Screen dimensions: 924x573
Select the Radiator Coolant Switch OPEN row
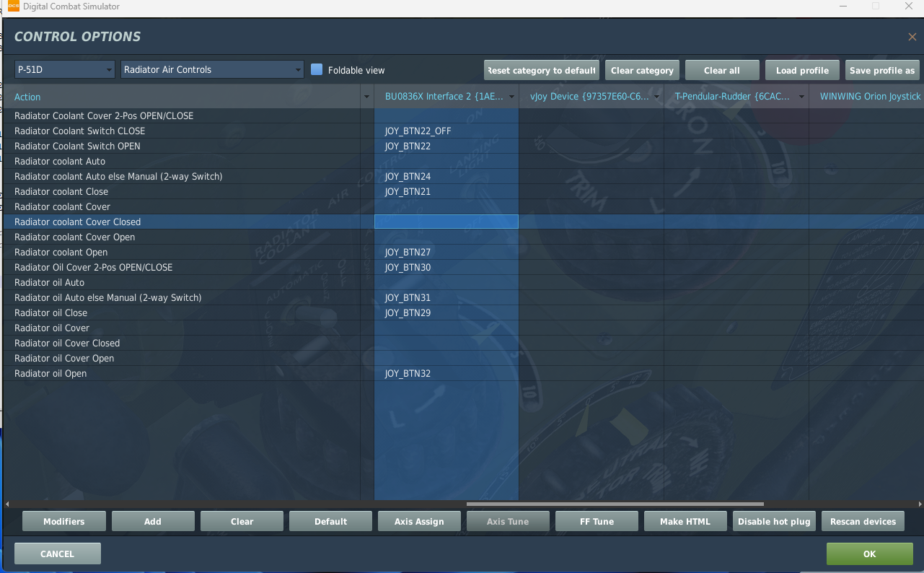[x=464, y=146]
